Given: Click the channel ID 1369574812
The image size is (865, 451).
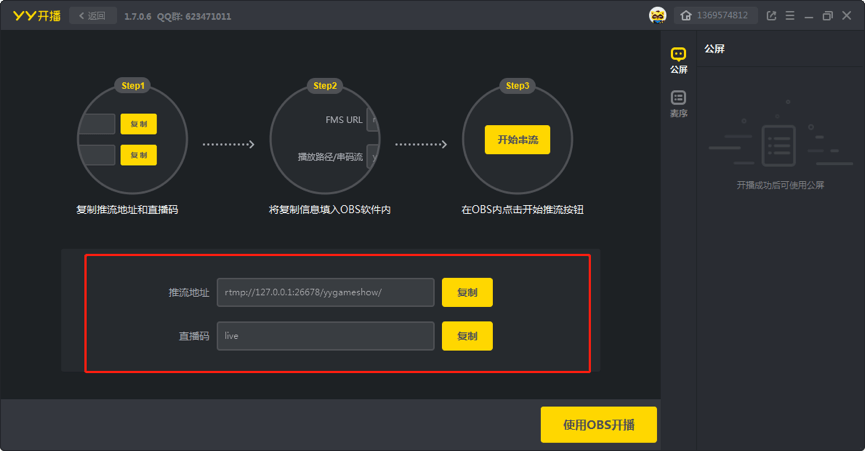Looking at the screenshot, I should click(722, 15).
